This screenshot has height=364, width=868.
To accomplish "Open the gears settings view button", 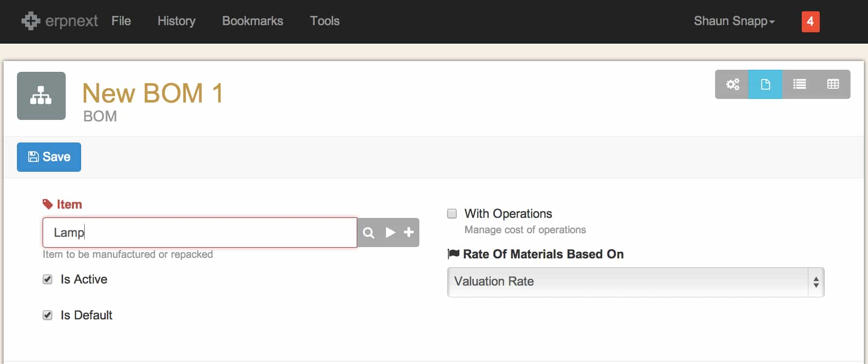I will pyautogui.click(x=732, y=84).
